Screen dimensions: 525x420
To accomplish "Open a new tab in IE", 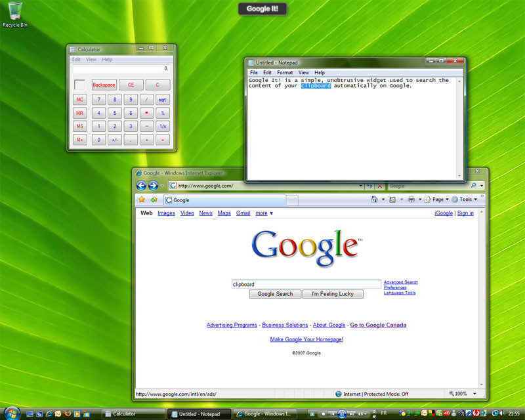I will (x=292, y=200).
